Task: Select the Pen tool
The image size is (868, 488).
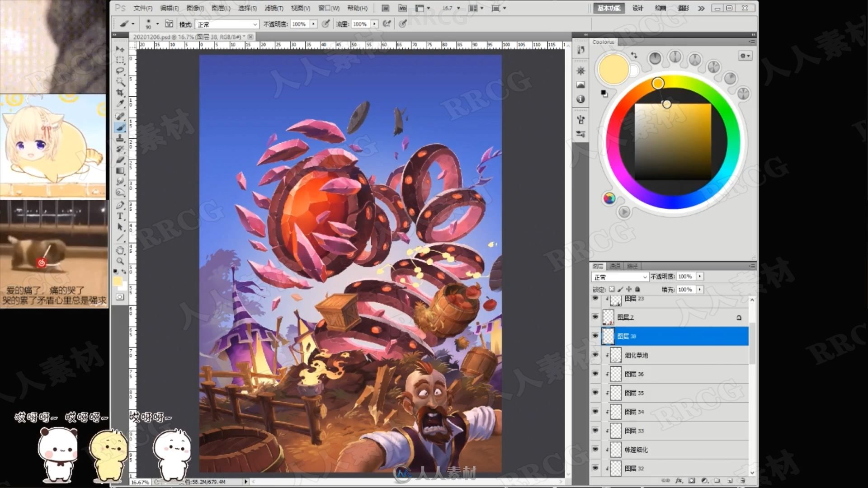Action: [120, 205]
